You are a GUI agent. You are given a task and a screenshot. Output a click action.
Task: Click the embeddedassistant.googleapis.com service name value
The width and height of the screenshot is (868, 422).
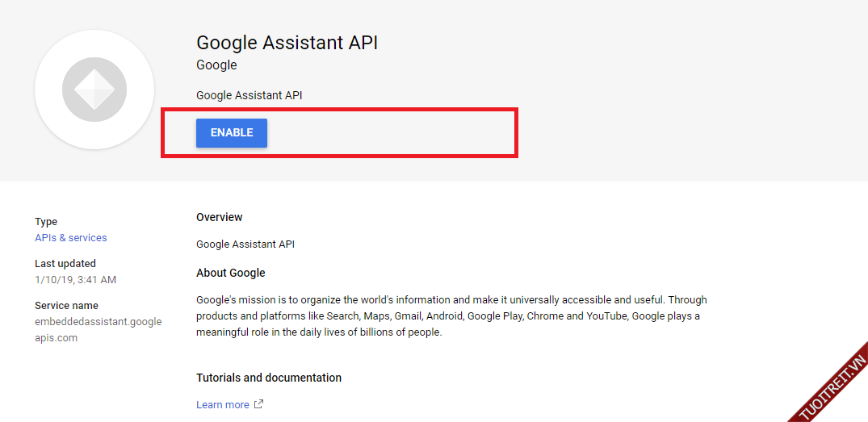pyautogui.click(x=98, y=330)
